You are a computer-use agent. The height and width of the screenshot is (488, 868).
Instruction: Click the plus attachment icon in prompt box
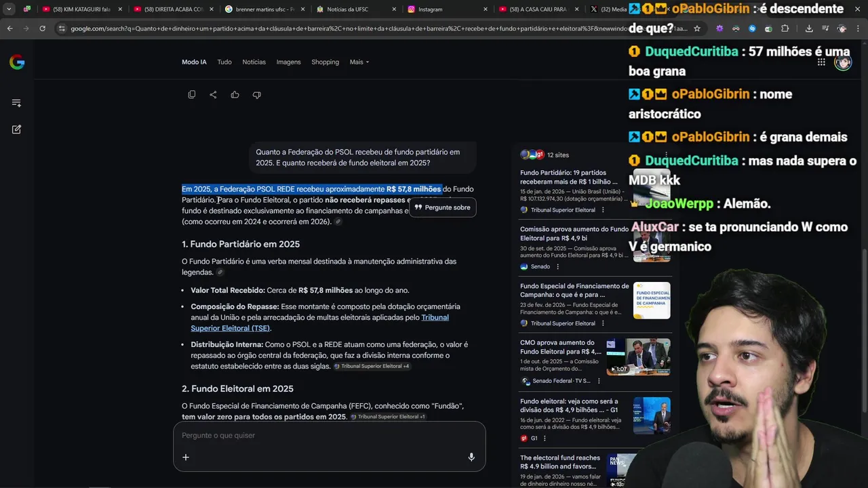coord(186,457)
